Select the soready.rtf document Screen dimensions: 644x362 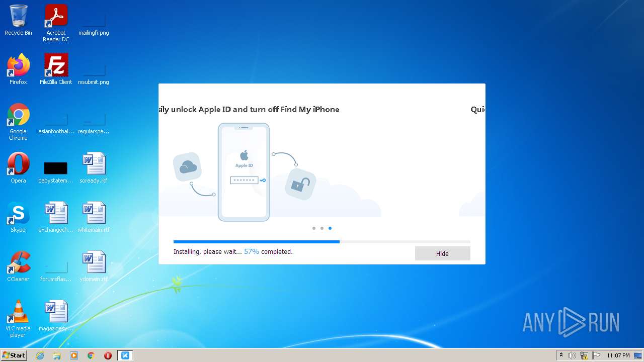[94, 168]
